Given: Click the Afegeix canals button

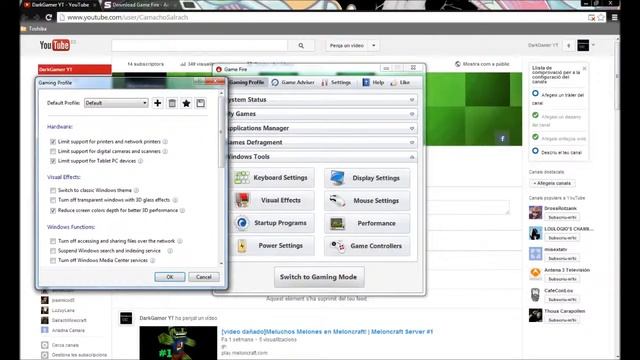Looking at the screenshot, I should click(552, 183).
